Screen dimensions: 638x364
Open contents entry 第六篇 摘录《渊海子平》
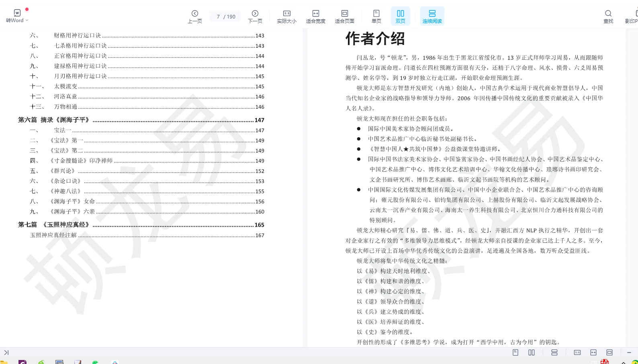(141, 120)
